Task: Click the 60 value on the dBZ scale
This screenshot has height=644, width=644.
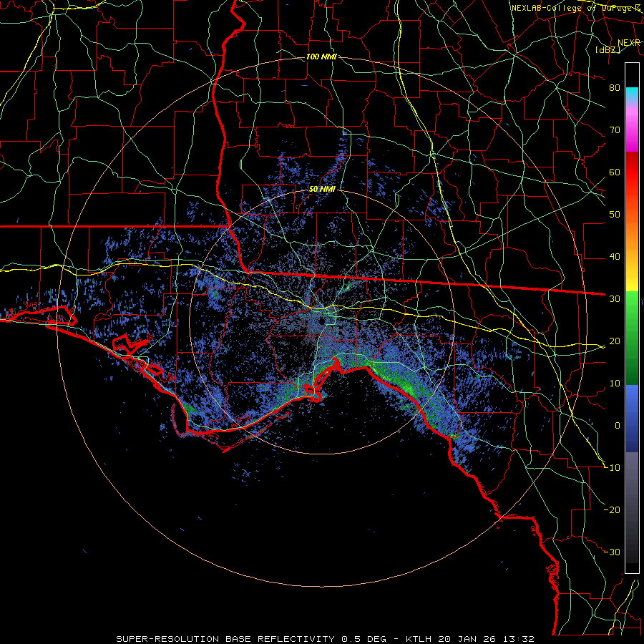Action: [615, 172]
